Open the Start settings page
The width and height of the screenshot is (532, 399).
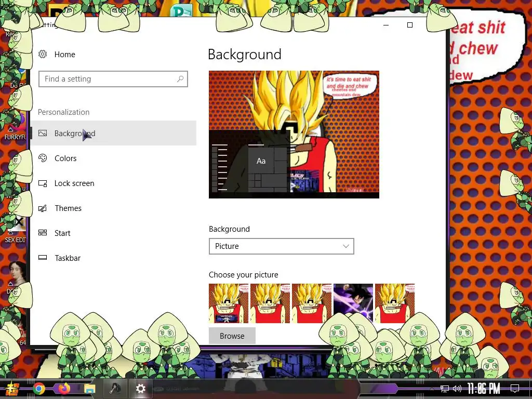pyautogui.click(x=113, y=233)
